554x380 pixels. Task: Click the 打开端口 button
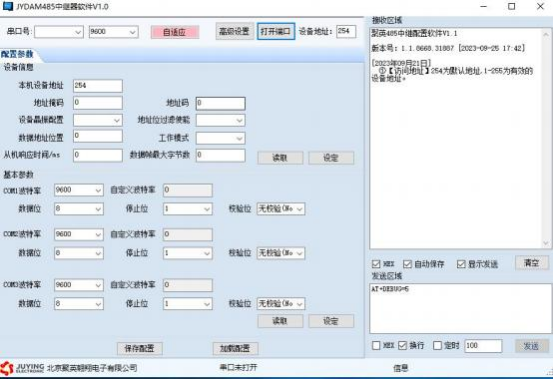point(276,31)
